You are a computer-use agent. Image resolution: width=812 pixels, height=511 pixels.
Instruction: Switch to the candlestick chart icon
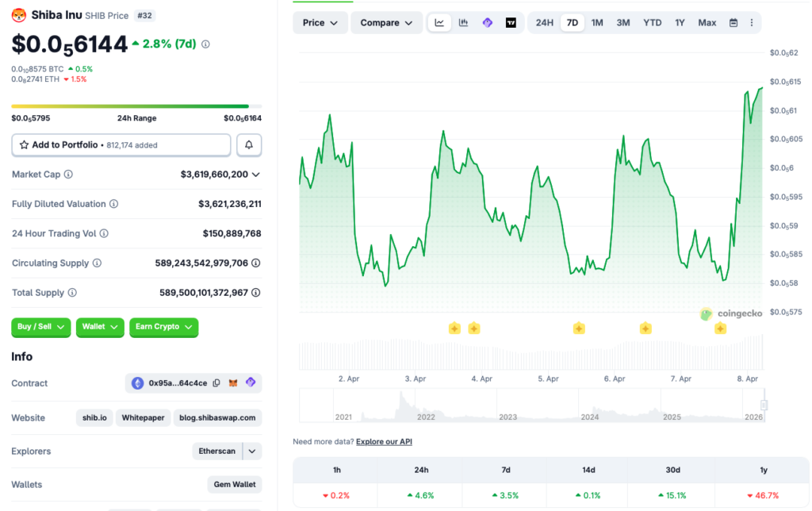coord(463,22)
